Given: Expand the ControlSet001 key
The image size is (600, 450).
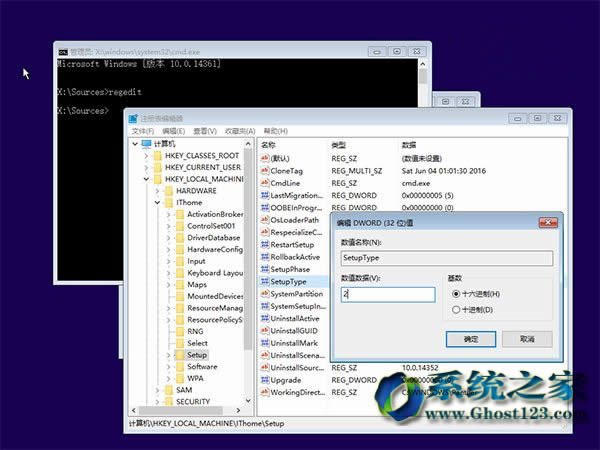Looking at the screenshot, I should tap(169, 226).
